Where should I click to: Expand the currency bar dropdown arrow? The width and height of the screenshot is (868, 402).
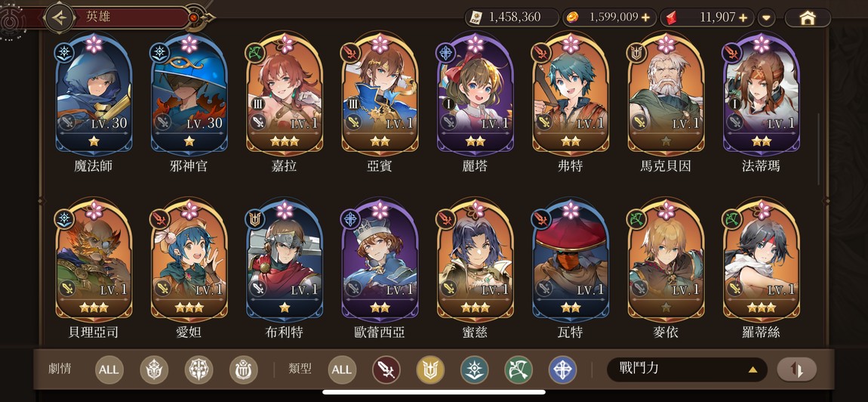pyautogui.click(x=766, y=17)
